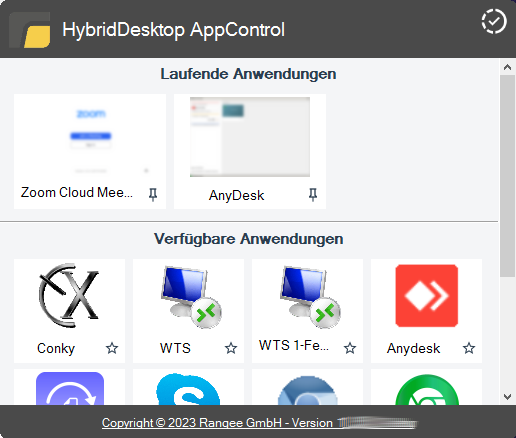
Task: Click the dashed circle checkmark icon
Action: [494, 22]
